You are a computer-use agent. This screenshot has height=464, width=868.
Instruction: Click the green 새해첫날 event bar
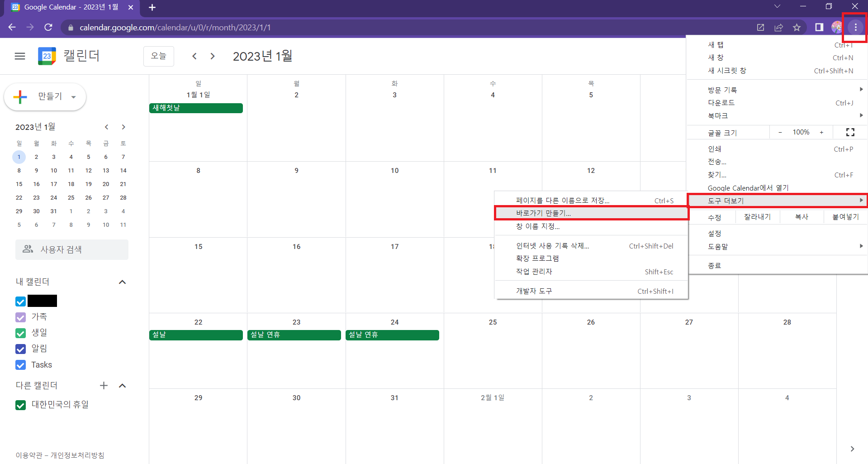click(196, 108)
